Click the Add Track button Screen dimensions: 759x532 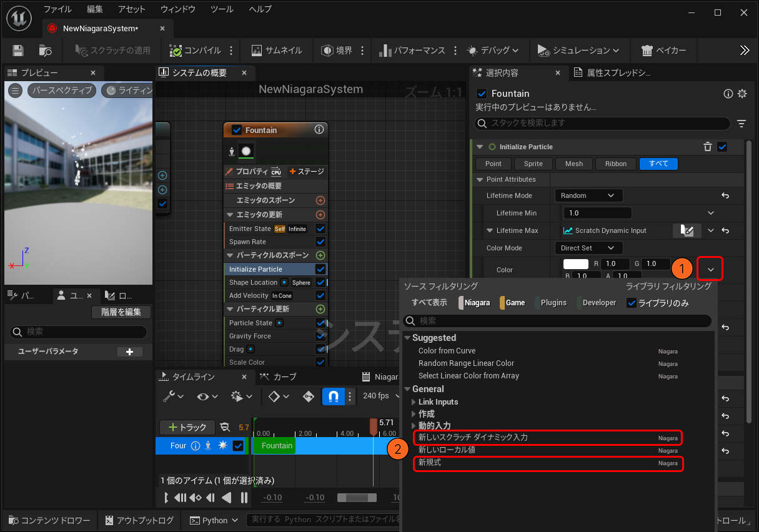click(x=187, y=427)
